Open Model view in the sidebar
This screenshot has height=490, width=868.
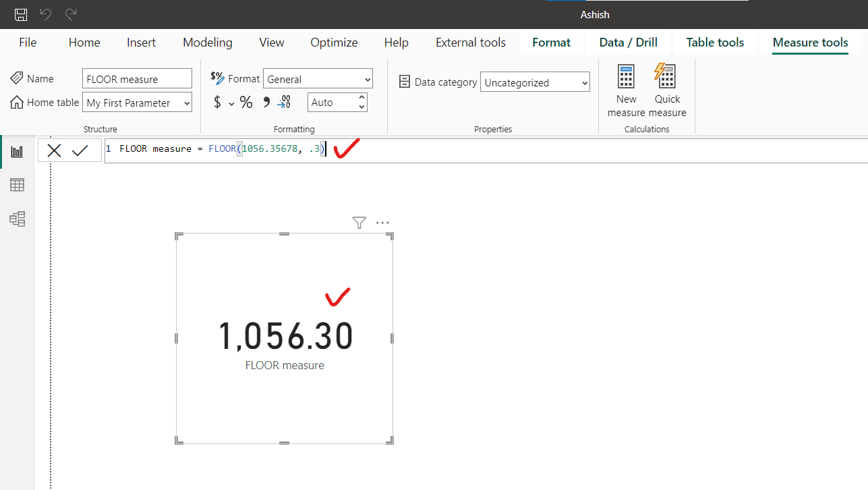17,219
